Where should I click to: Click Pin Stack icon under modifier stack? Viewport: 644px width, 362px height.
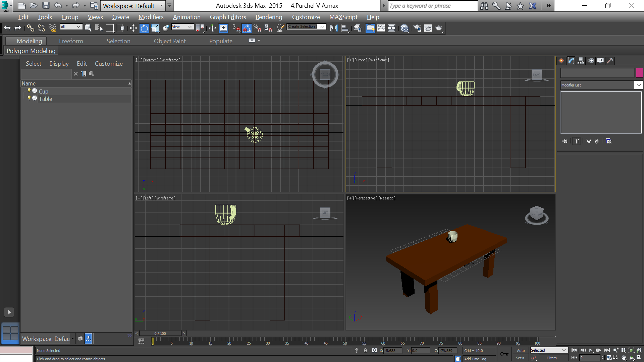coord(565,141)
